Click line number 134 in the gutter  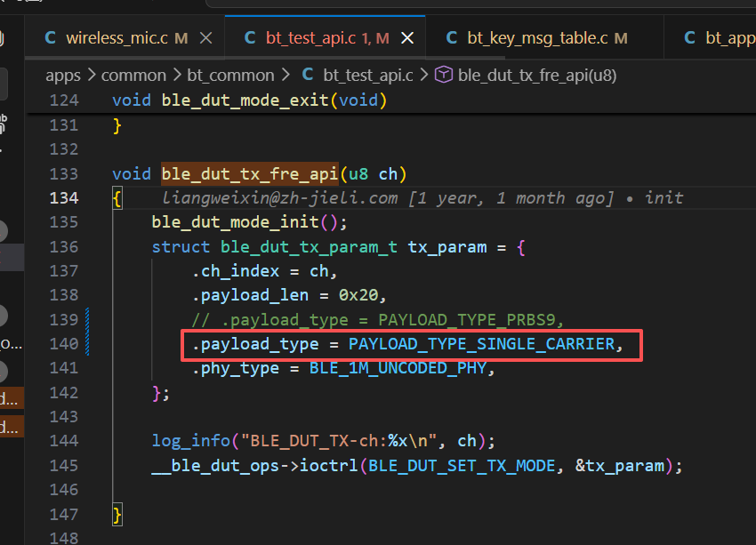(x=64, y=198)
